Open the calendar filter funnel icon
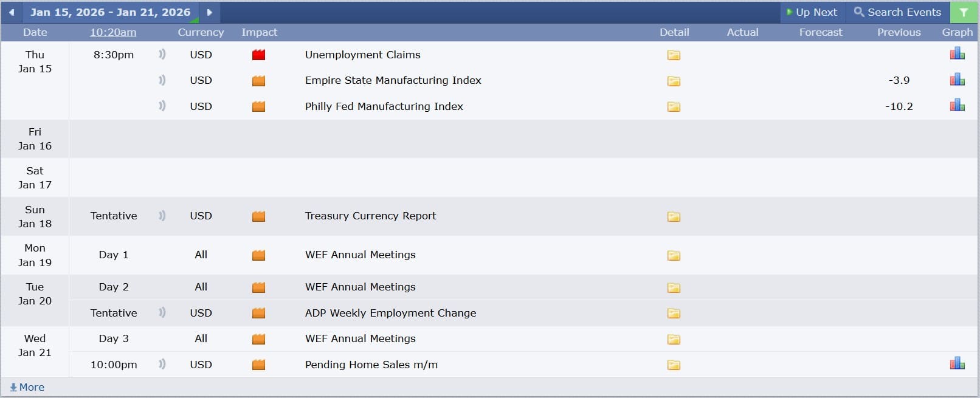Screen dimensions: 980x398 click(964, 12)
